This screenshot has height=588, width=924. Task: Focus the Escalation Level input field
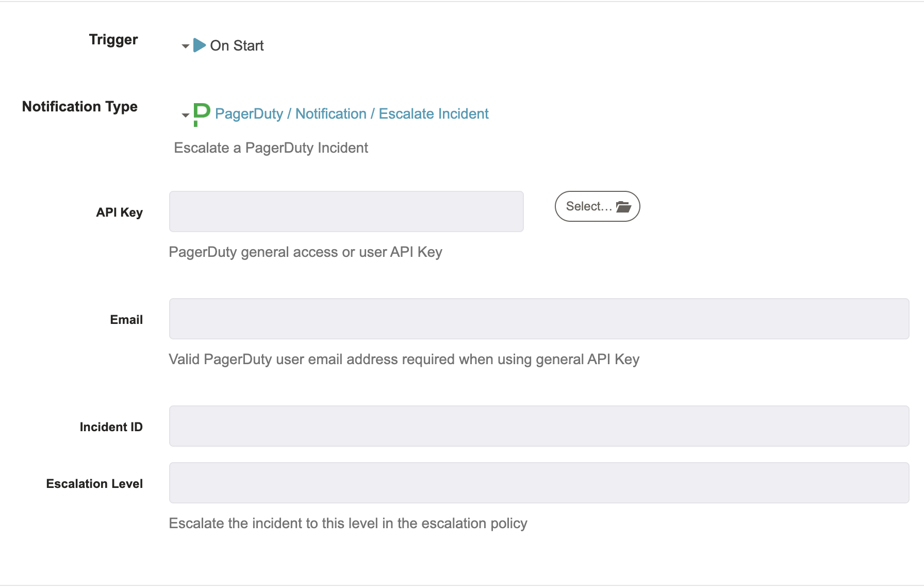[539, 483]
